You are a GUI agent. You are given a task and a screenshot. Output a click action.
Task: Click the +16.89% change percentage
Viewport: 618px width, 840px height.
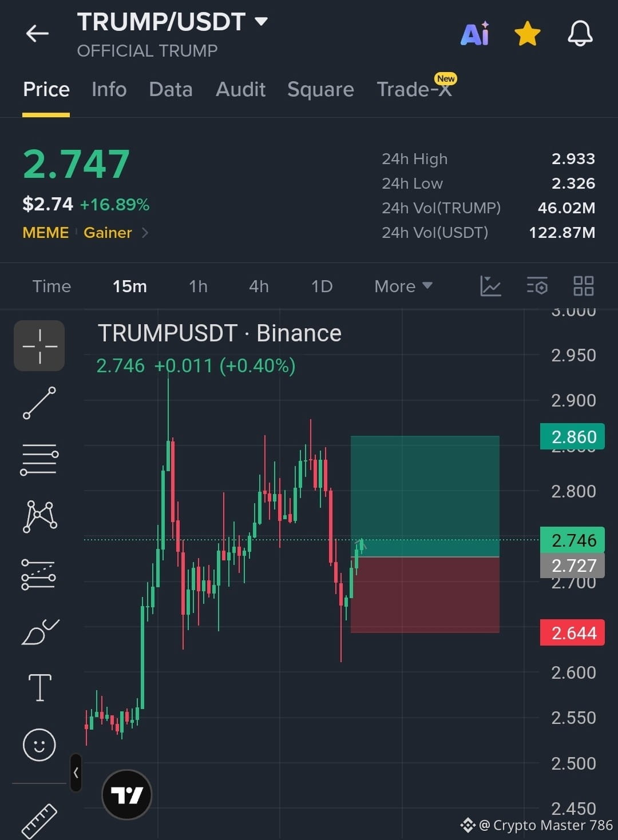[x=114, y=205]
